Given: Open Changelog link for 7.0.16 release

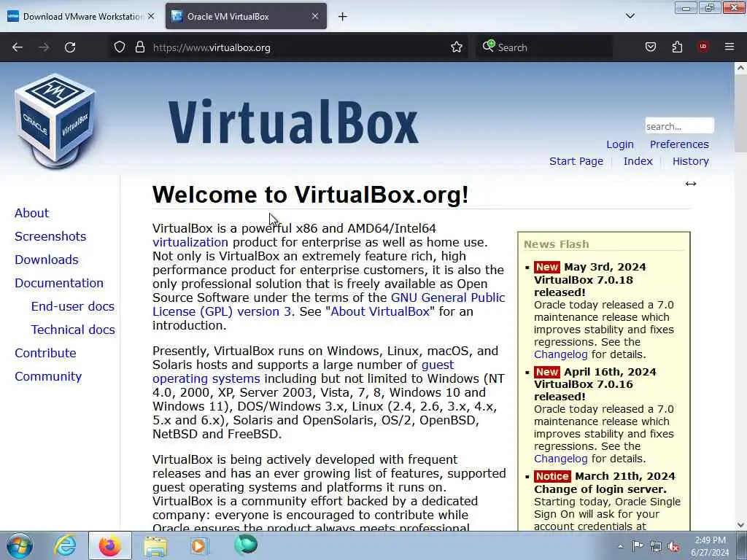Looking at the screenshot, I should pyautogui.click(x=560, y=459).
